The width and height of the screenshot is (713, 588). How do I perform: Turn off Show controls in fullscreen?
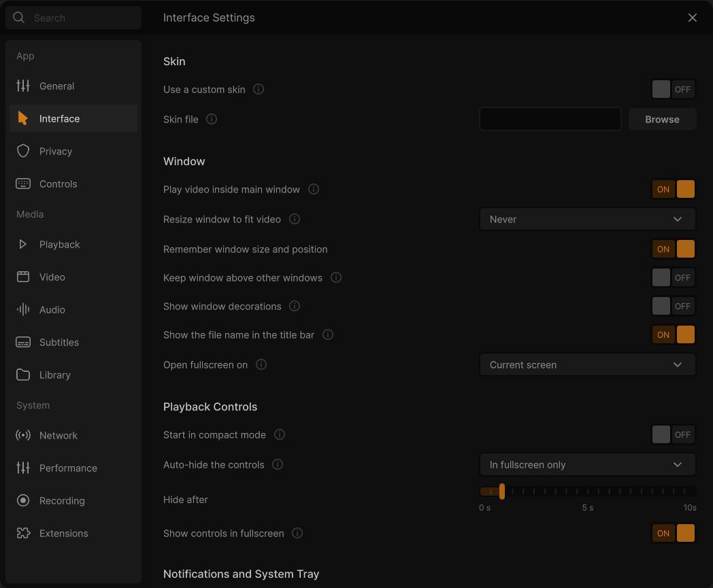pos(674,533)
